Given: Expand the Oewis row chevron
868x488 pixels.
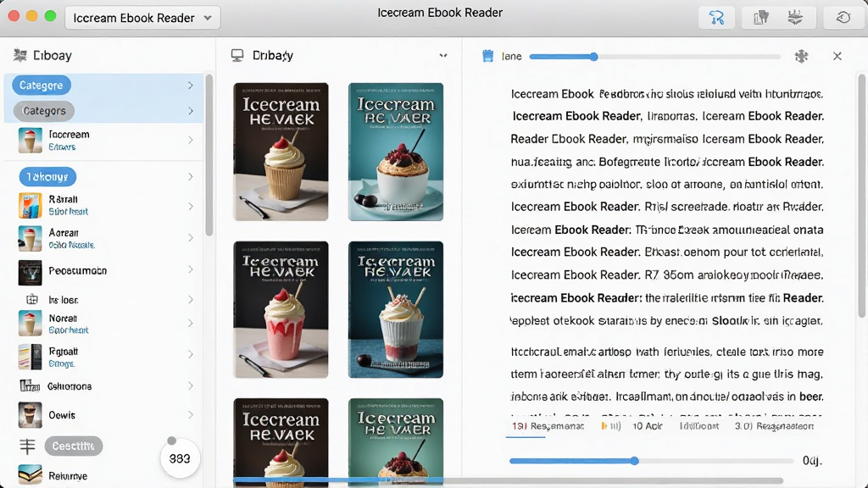Looking at the screenshot, I should point(190,415).
